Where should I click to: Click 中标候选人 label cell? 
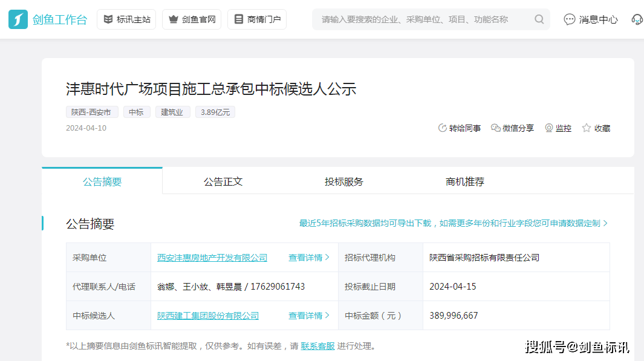coord(108,316)
